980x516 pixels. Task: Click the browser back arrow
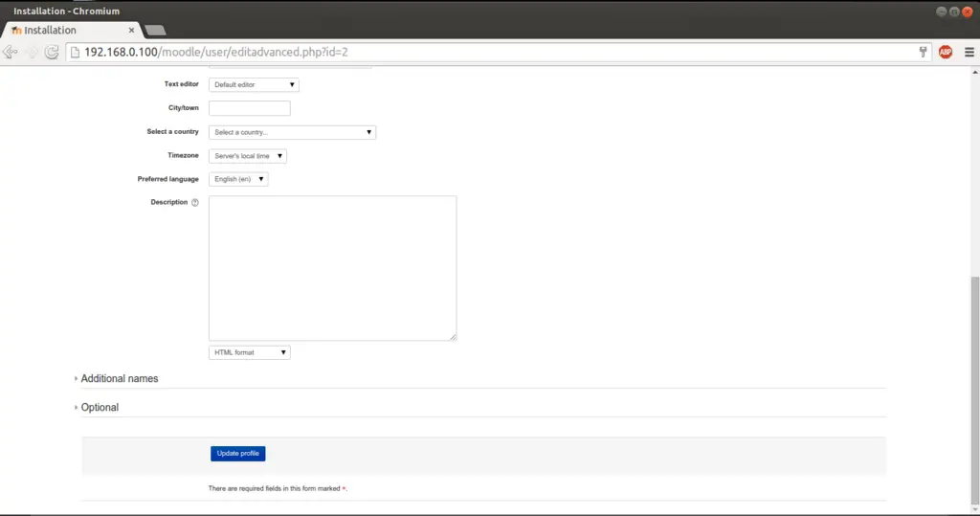(x=10, y=52)
